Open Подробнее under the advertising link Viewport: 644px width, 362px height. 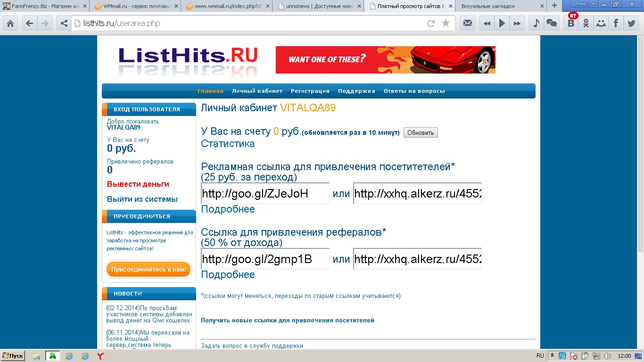(x=228, y=209)
